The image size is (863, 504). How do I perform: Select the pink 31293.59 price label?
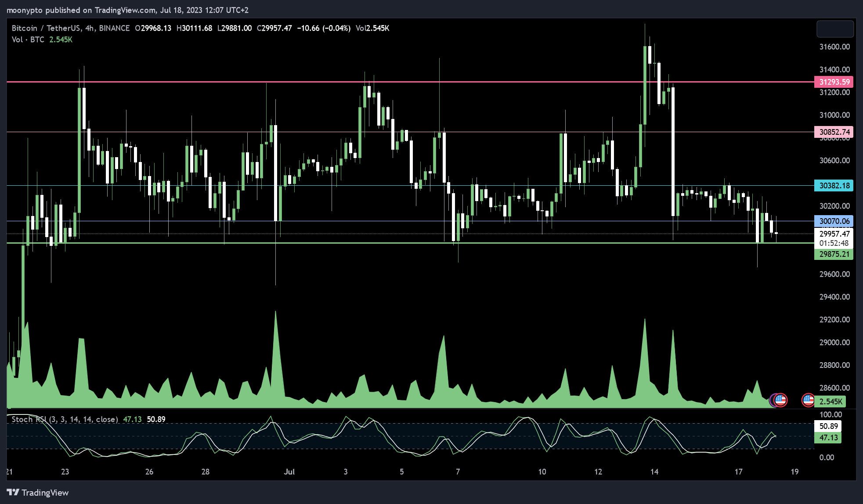(834, 82)
